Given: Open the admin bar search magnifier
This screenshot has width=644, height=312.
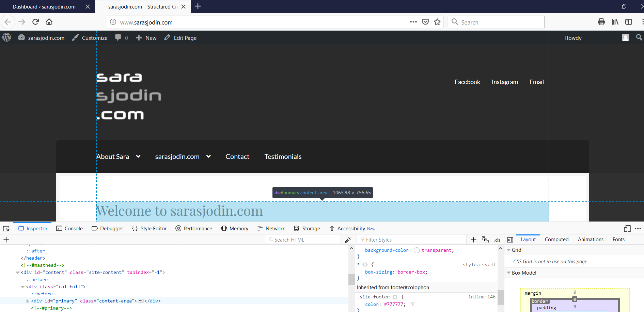Looking at the screenshot, I should pyautogui.click(x=639, y=37).
